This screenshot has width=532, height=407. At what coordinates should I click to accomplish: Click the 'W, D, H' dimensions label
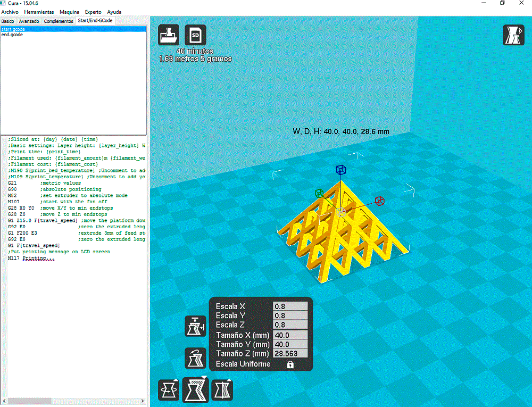(x=341, y=131)
